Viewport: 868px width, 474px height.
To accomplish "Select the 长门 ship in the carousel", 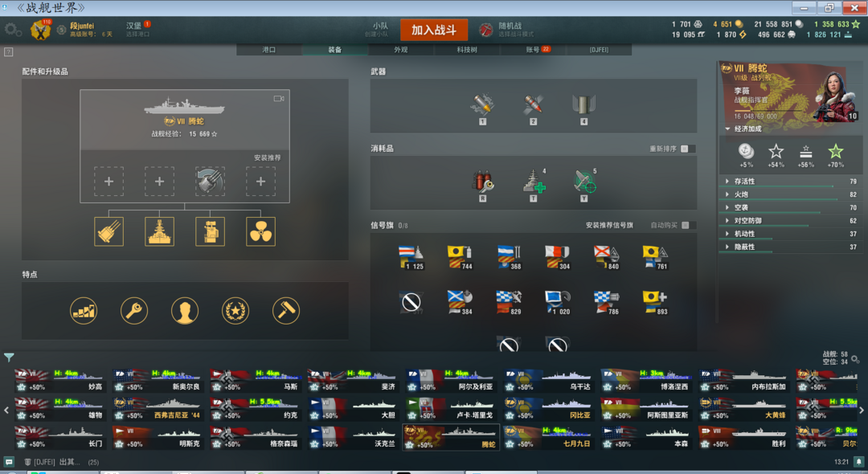I will pyautogui.click(x=59, y=438).
